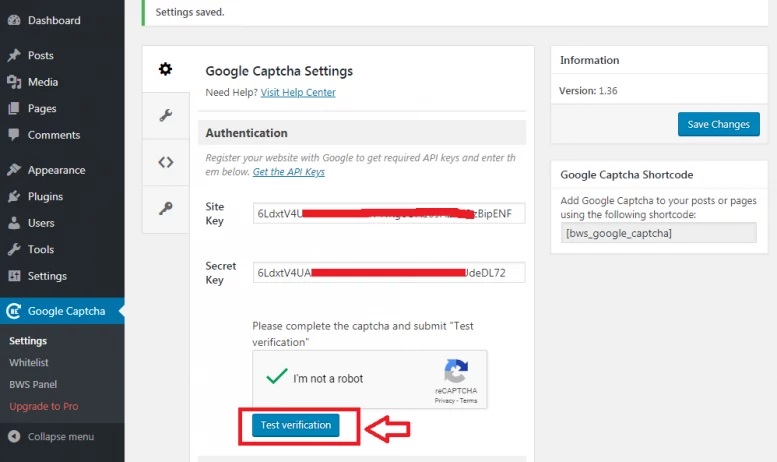
Task: Click the Plugins sidebar icon
Action: [x=14, y=197]
